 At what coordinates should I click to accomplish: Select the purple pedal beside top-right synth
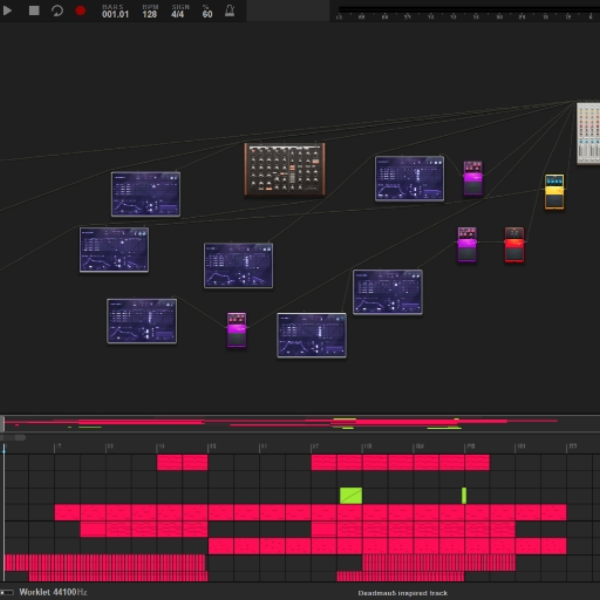point(473,178)
